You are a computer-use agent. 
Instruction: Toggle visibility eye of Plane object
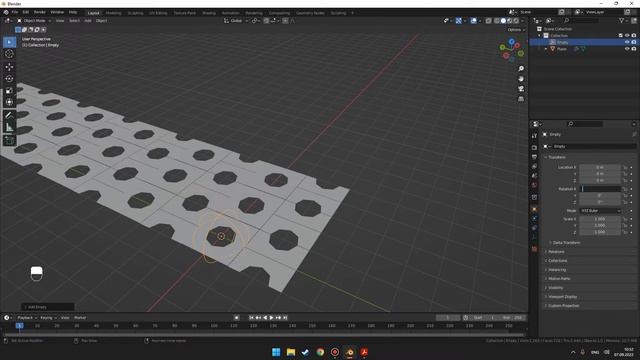coord(627,49)
